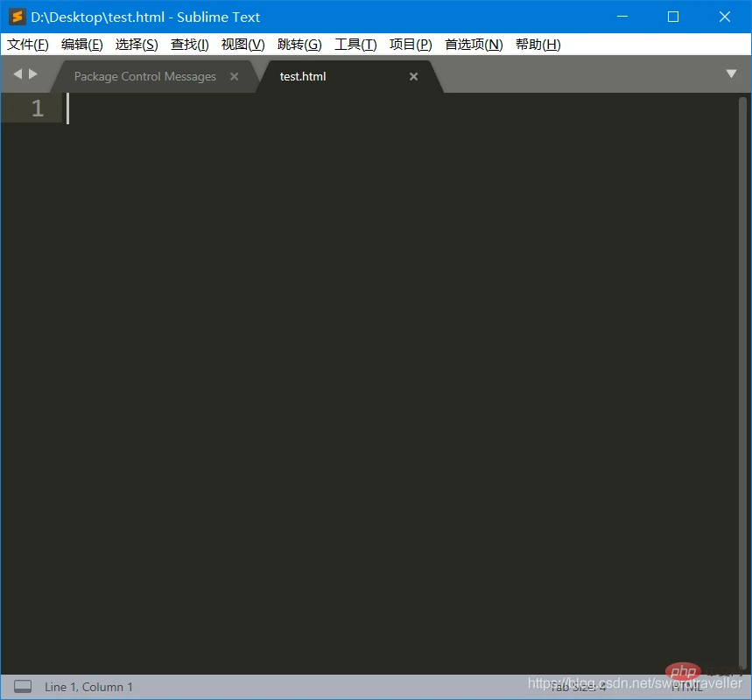Open the 工具(T) menu

pos(355,45)
